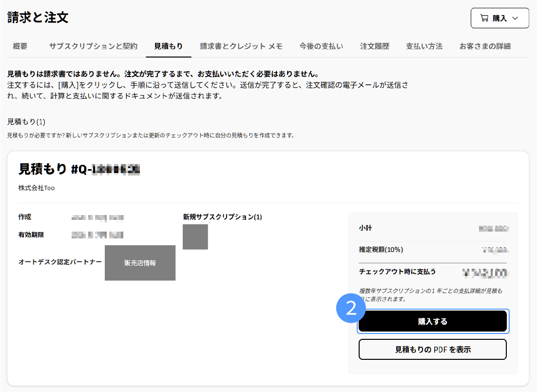The width and height of the screenshot is (537, 392).
Task: Click the new subscription product thumbnail
Action: [195, 237]
